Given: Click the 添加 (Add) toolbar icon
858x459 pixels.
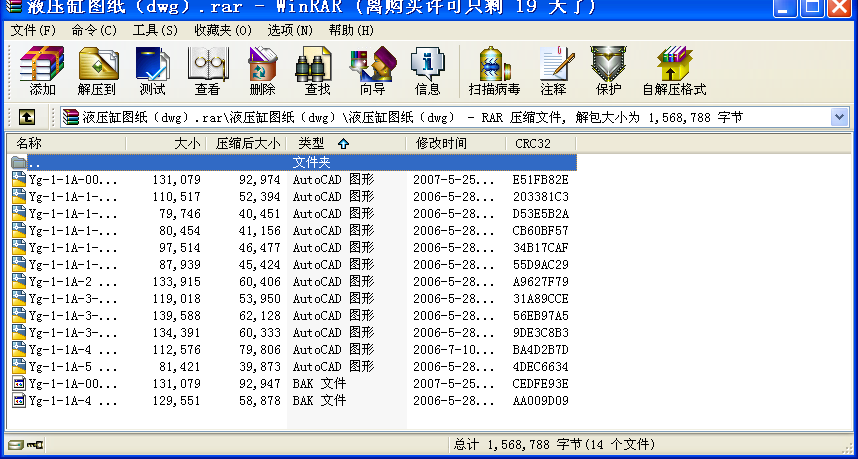Looking at the screenshot, I should coord(42,71).
